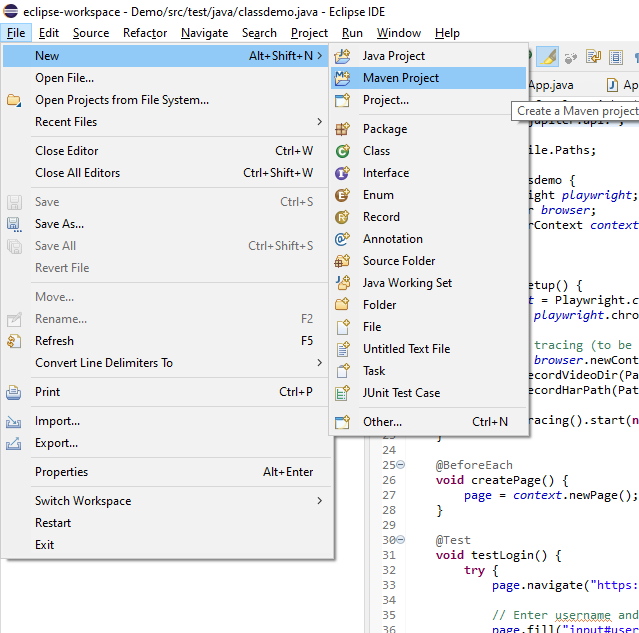Create a new Class

click(428, 151)
